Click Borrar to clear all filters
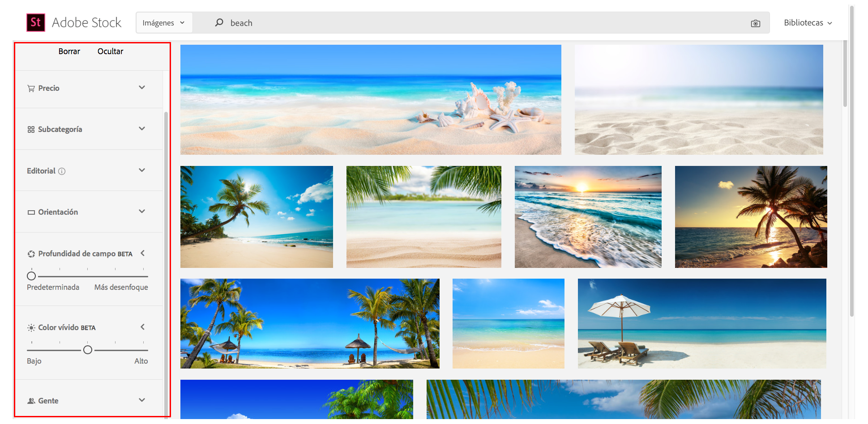Viewport: 868px width, 424px height. pyautogui.click(x=69, y=51)
